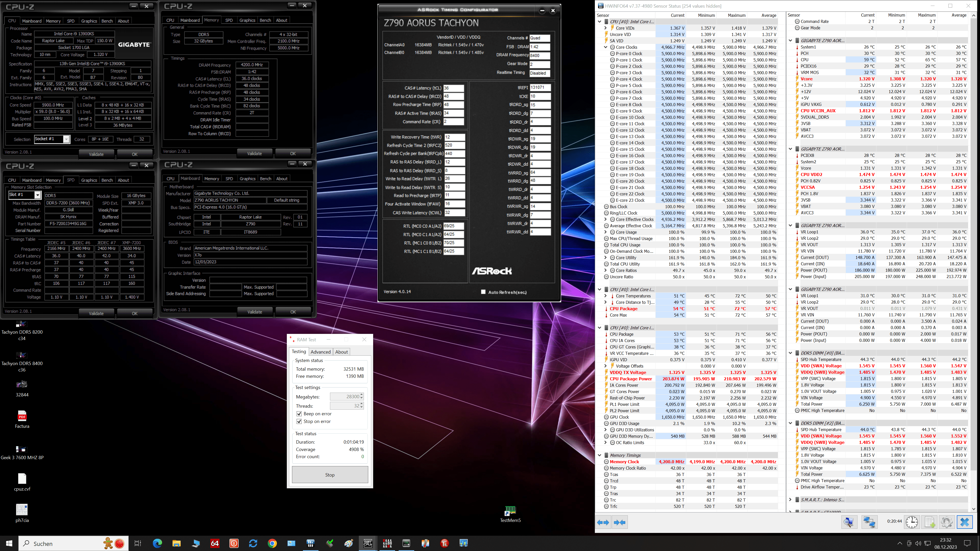Viewport: 980px width, 551px height.
Task: Show hidden system tray icons chevron
Action: (x=899, y=543)
